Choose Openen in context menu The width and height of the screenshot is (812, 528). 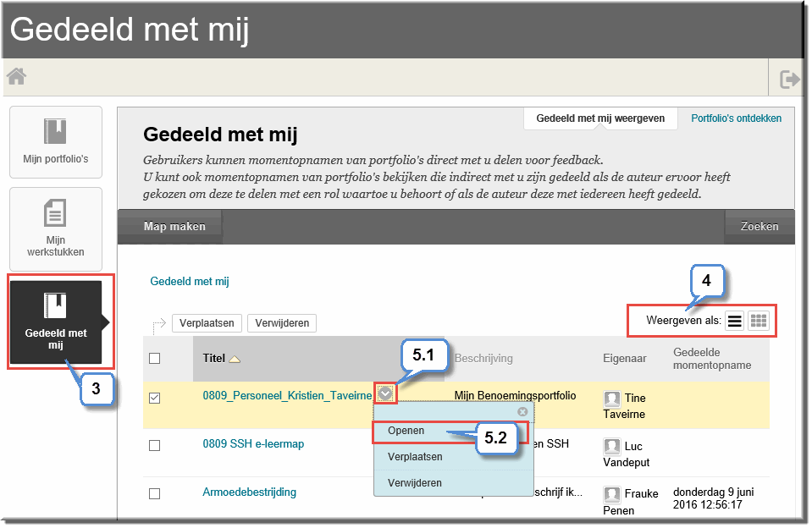tap(406, 431)
